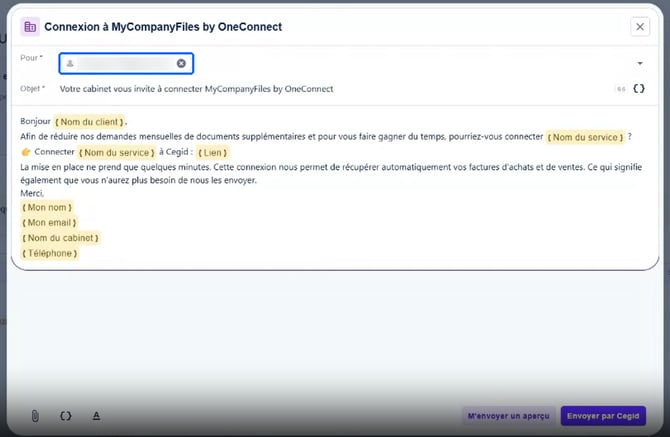Click the building icon beside the dialog title
This screenshot has width=670, height=437.
click(30, 27)
